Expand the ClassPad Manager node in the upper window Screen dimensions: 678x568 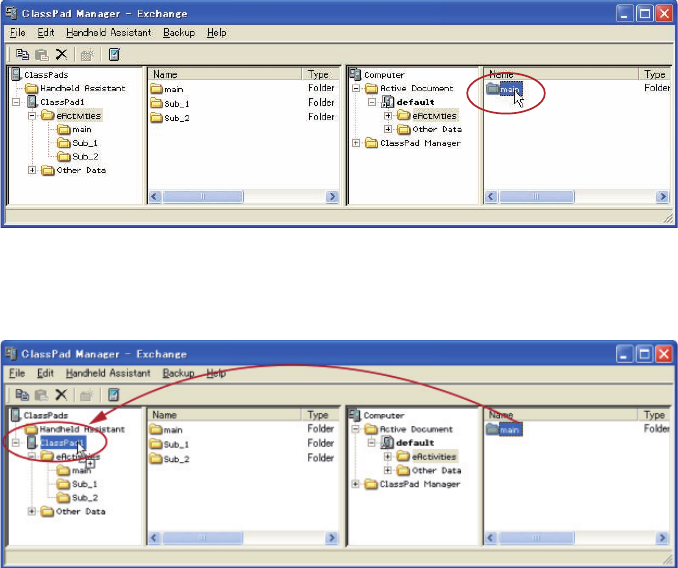click(x=356, y=143)
